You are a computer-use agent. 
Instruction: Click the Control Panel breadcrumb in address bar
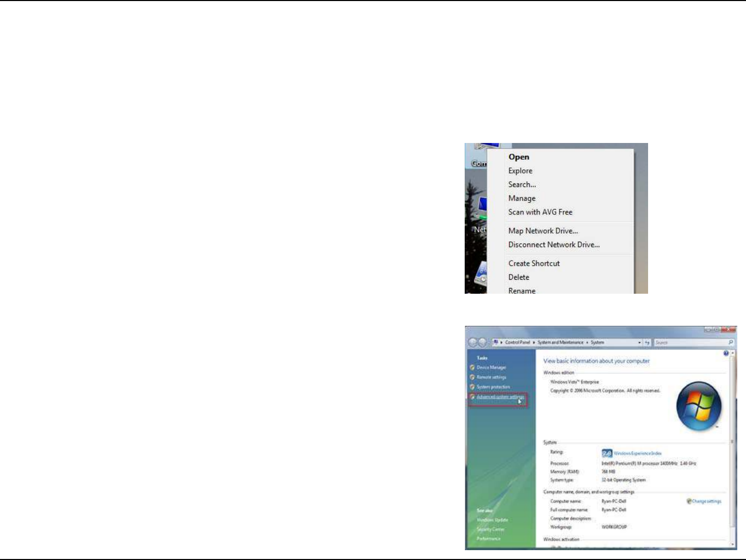coord(517,342)
